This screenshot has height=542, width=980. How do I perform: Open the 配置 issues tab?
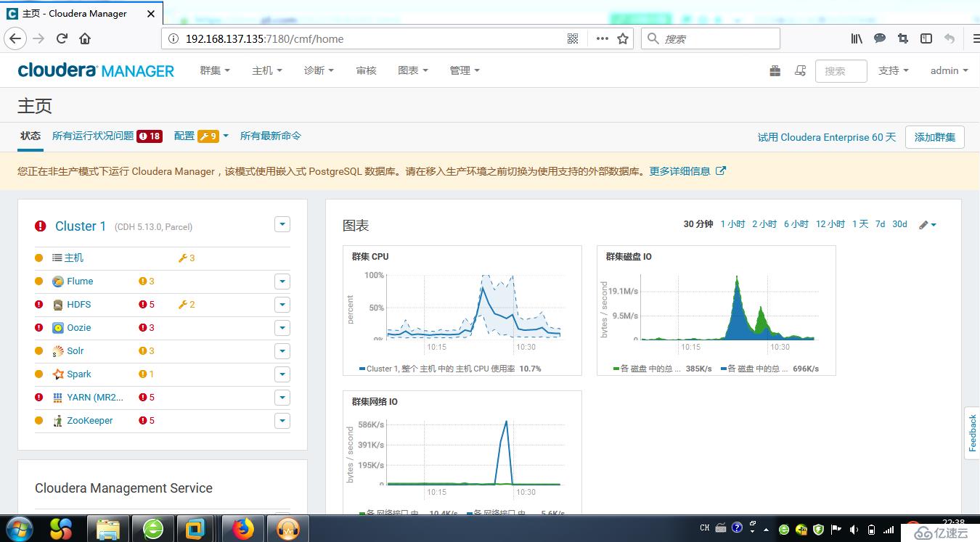(x=201, y=136)
